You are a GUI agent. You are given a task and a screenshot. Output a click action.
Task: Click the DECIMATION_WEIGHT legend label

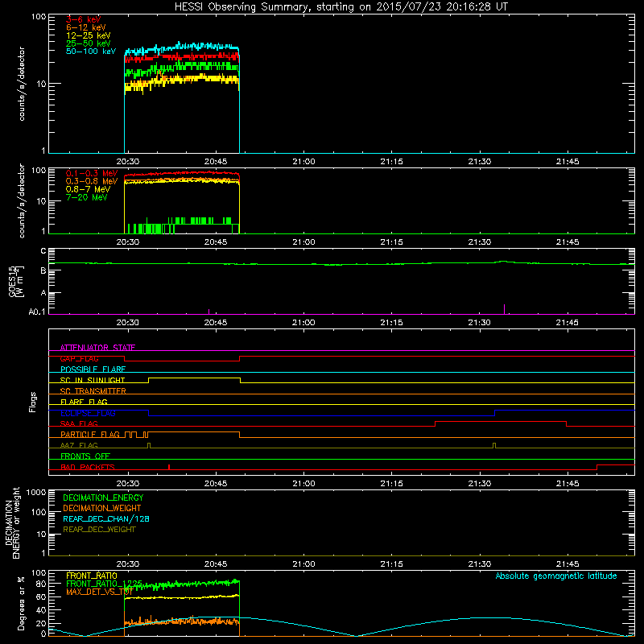pyautogui.click(x=102, y=509)
